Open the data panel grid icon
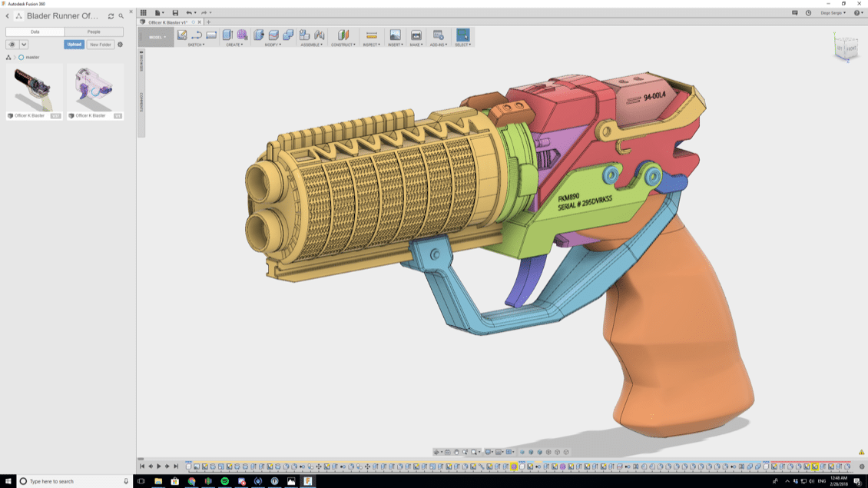 tap(144, 13)
